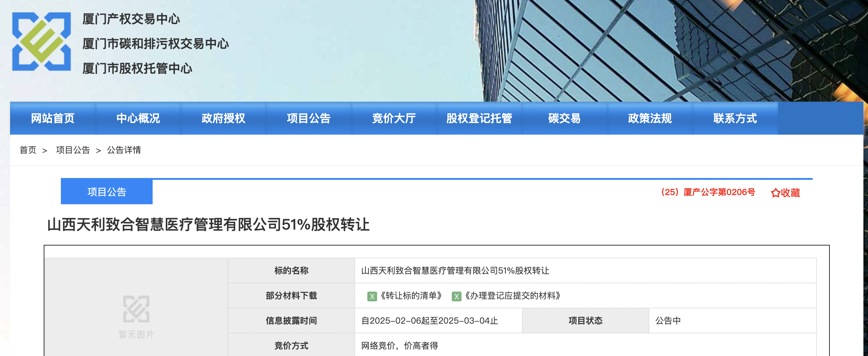Image resolution: width=868 pixels, height=356 pixels.
Task: Click the 项目公告 breadcrumb link
Action: click(x=73, y=150)
